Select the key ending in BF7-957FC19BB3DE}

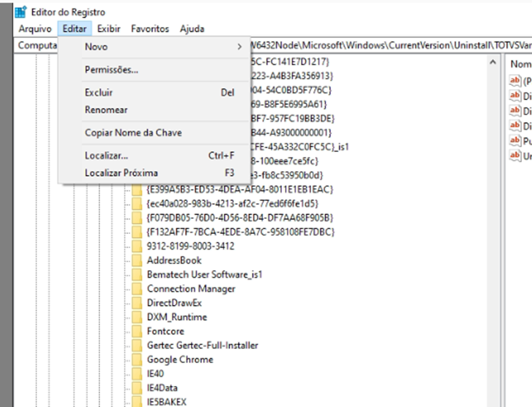pyautogui.click(x=293, y=118)
